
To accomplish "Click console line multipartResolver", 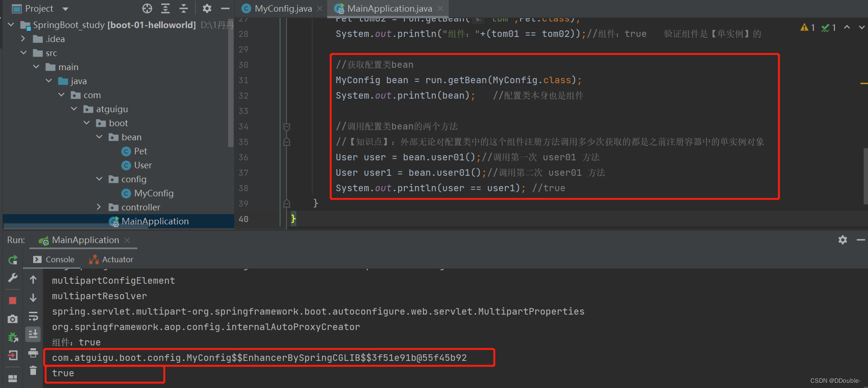I will click(x=99, y=296).
